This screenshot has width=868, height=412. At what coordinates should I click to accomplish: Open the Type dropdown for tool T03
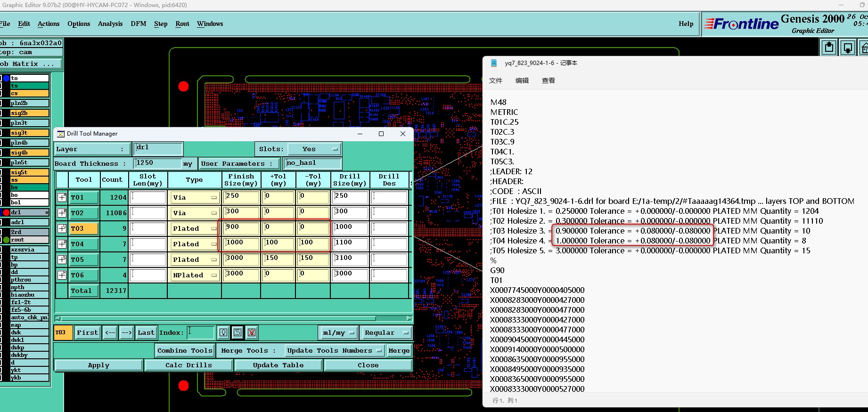click(x=195, y=229)
